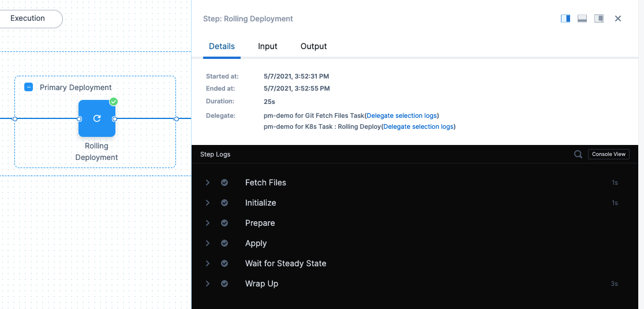The width and height of the screenshot is (644, 309).
Task: Click the Rolling Deployment step node icon
Action: pyautogui.click(x=96, y=118)
